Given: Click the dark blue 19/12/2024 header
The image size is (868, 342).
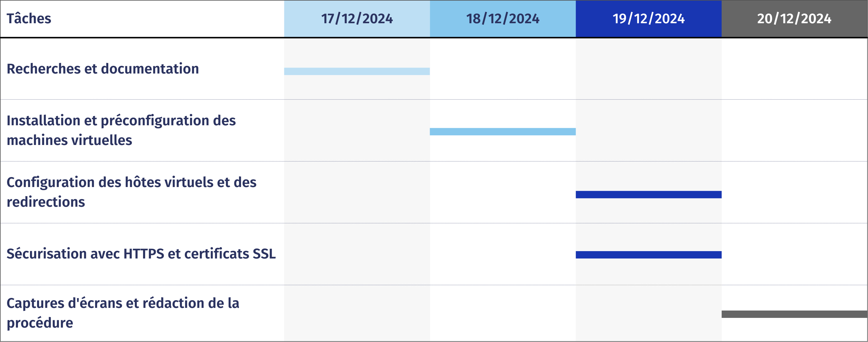Looking at the screenshot, I should click(x=648, y=19).
